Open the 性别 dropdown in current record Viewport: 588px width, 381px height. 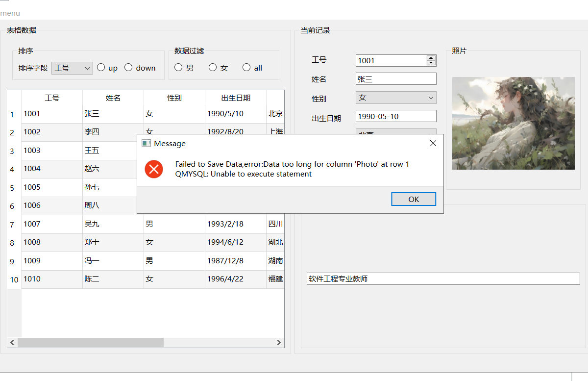(396, 98)
